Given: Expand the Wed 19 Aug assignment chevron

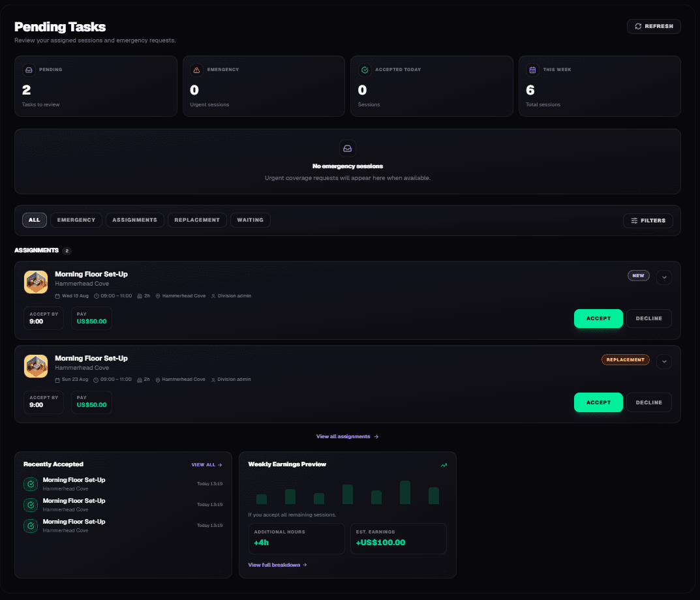Looking at the screenshot, I should click(x=664, y=277).
